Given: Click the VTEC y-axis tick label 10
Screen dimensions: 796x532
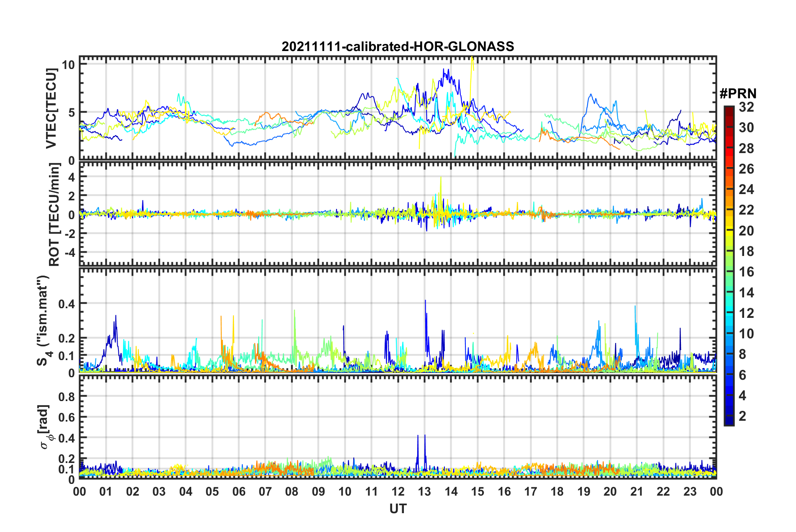Looking at the screenshot, I should (x=68, y=64).
